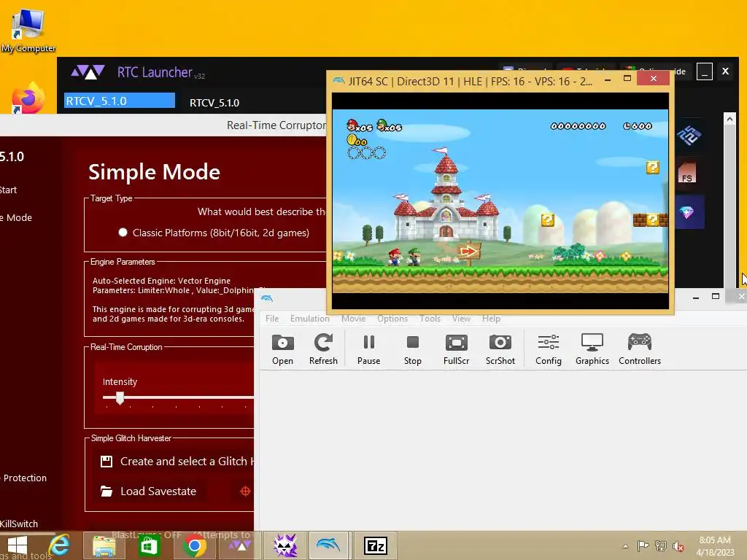Open the My Computer desktop icon
The height and width of the screenshot is (560, 747).
(x=28, y=31)
